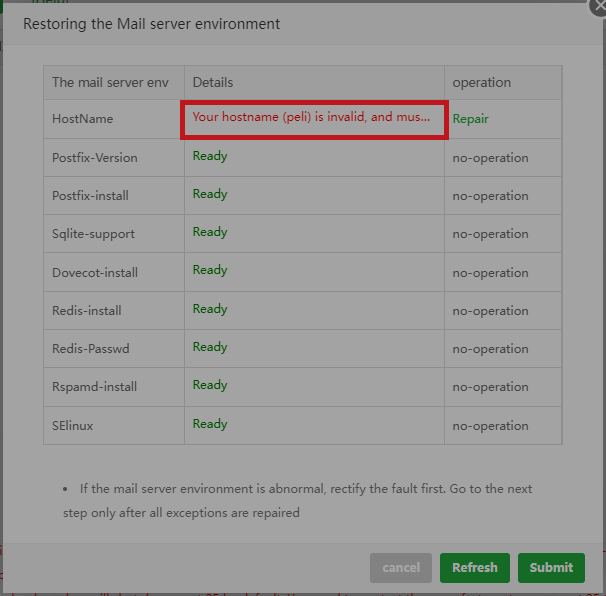This screenshot has width=606, height=596.
Task: Click the operation column header
Action: point(481,83)
